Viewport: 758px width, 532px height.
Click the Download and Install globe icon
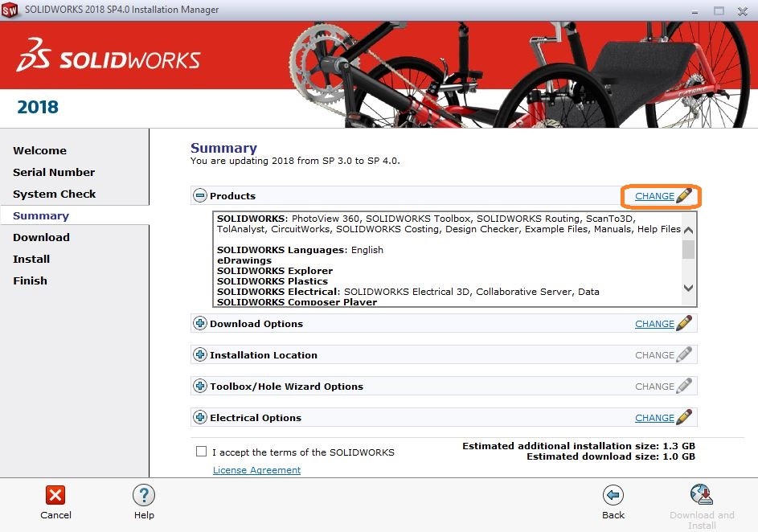pos(702,495)
